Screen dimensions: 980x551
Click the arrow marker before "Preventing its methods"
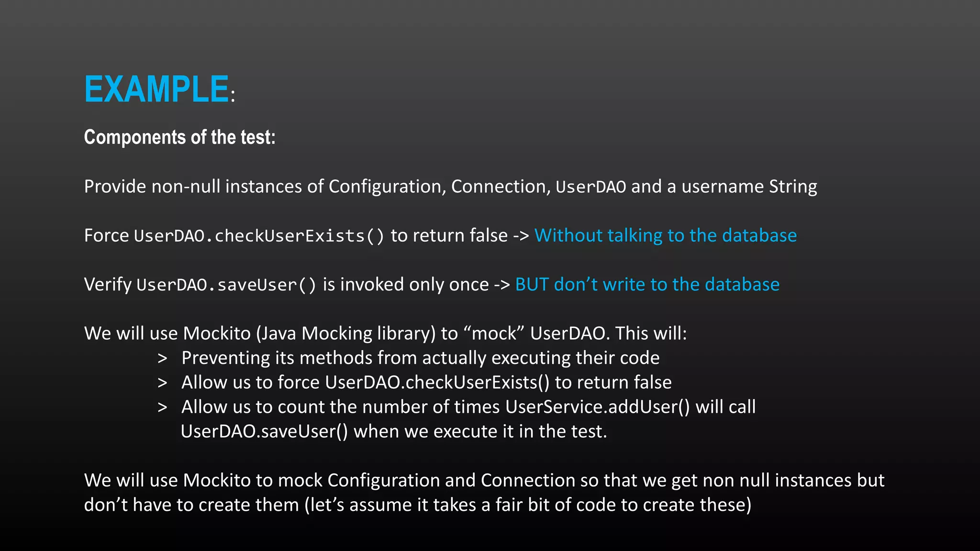point(162,358)
